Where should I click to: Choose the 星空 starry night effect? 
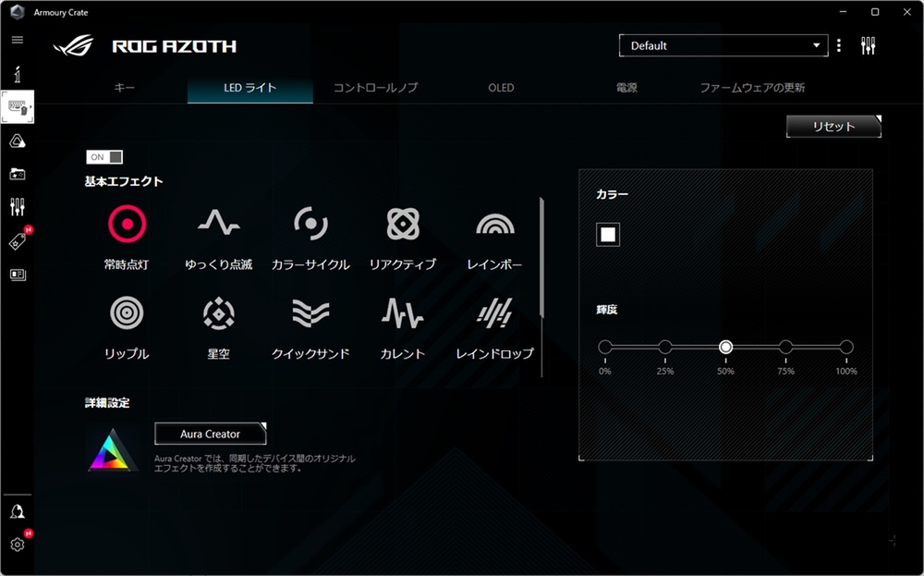point(219,328)
